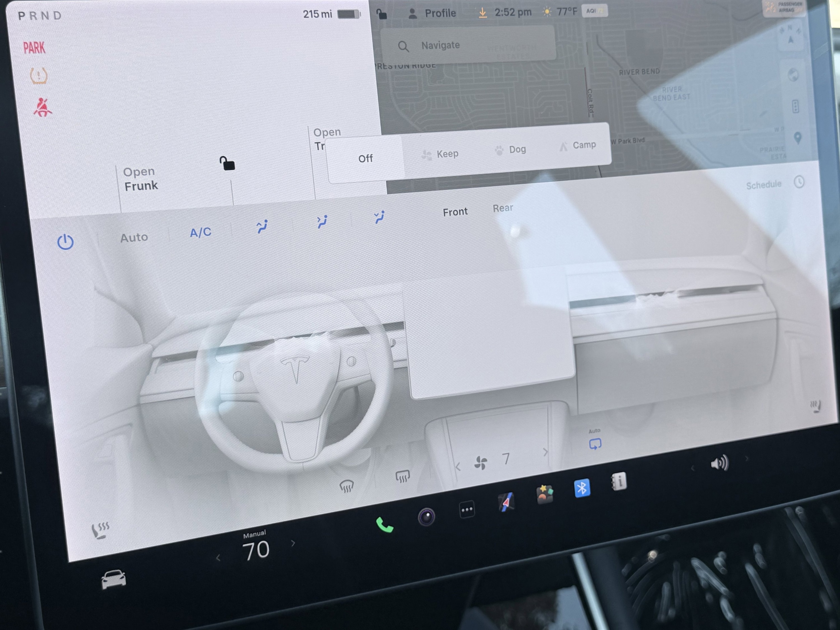
Task: Toggle the A/C setting
Action: tap(201, 232)
